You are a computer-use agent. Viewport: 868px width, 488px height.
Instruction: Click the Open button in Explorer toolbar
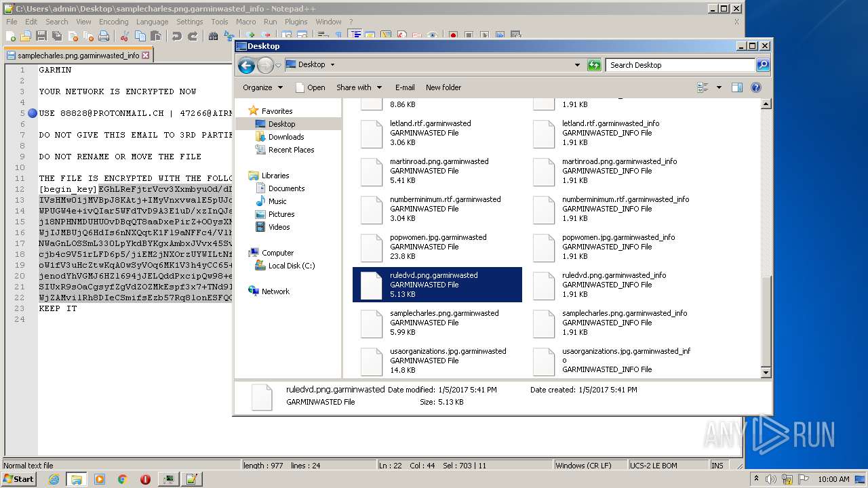[x=311, y=87]
